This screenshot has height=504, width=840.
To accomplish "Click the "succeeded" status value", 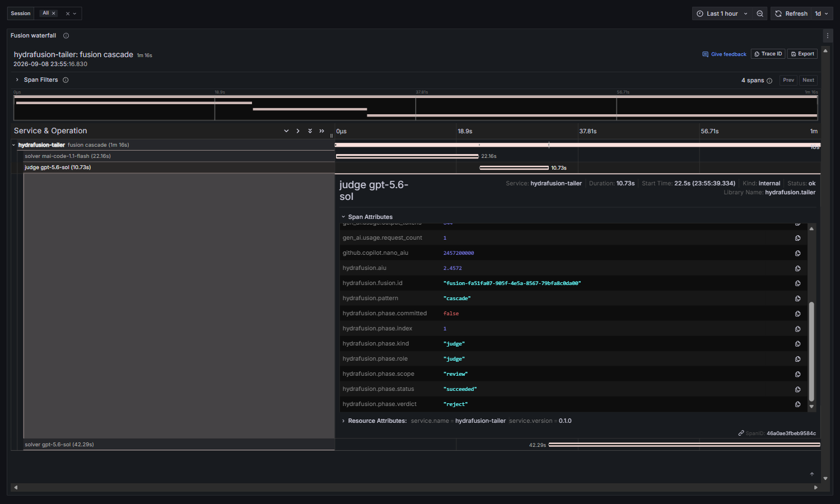I will [x=460, y=389].
